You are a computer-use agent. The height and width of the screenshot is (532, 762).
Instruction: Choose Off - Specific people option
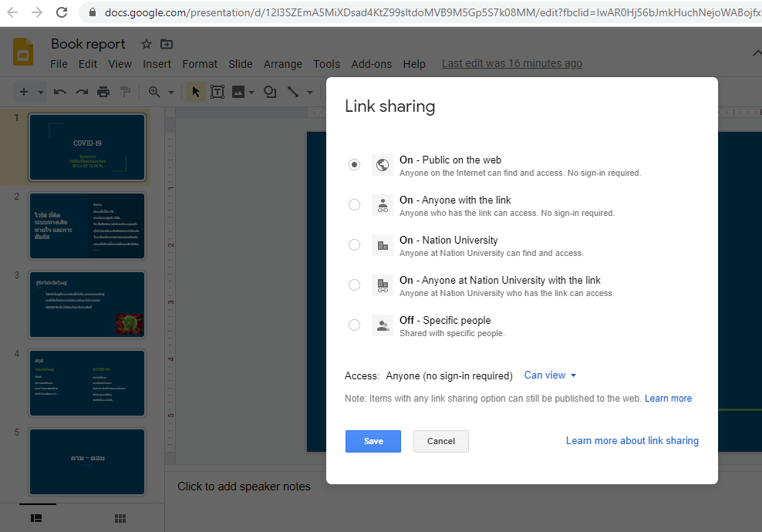tap(354, 325)
